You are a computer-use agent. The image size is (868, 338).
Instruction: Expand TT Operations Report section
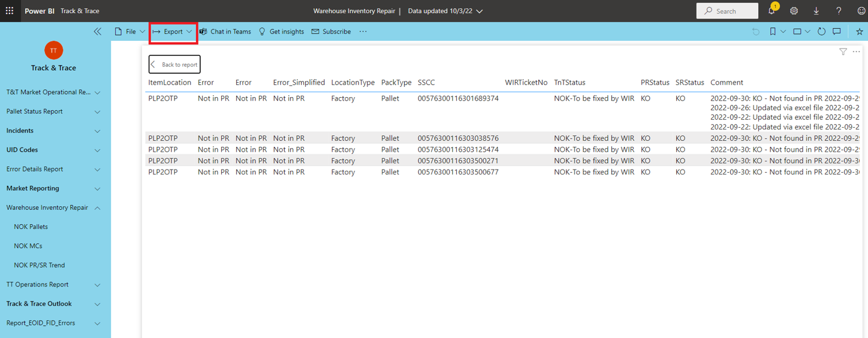(x=98, y=285)
